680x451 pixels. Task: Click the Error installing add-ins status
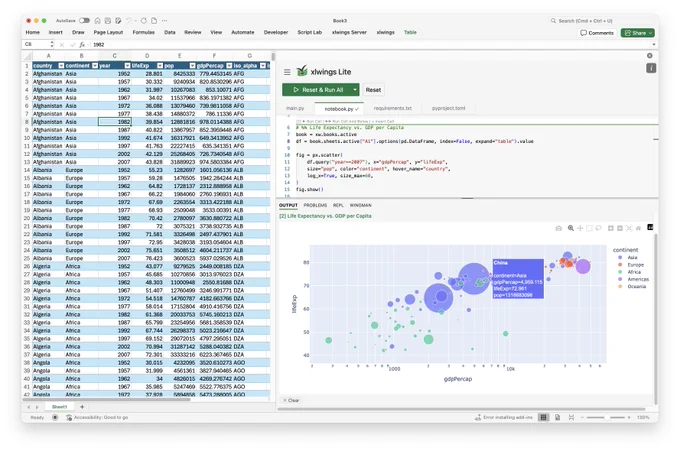pos(503,417)
